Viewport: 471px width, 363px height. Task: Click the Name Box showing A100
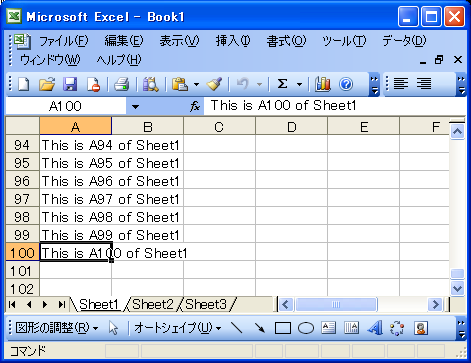coord(66,107)
